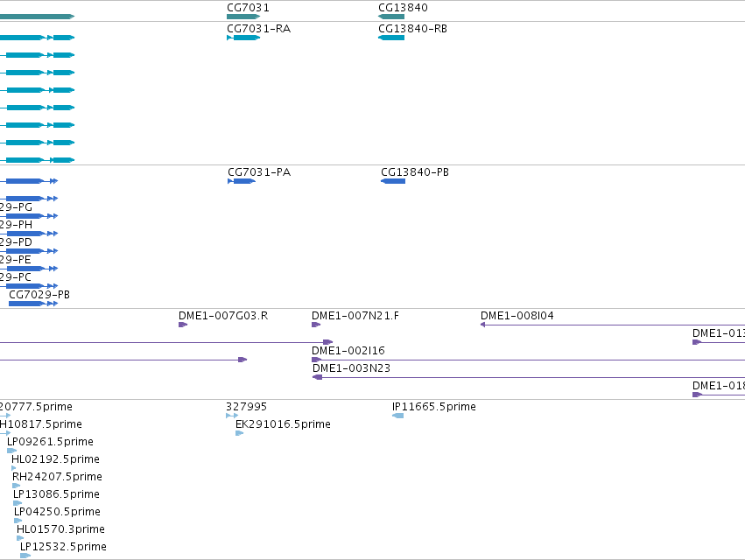Click the CG13840-RB transcript glyph
This screenshot has width=745, height=560.
(x=391, y=38)
